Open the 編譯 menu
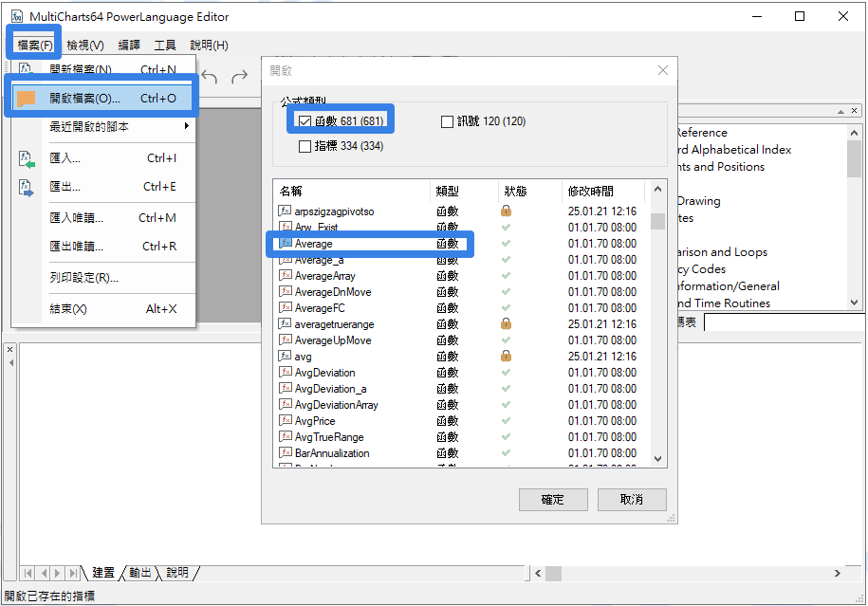The image size is (868, 606). (129, 45)
